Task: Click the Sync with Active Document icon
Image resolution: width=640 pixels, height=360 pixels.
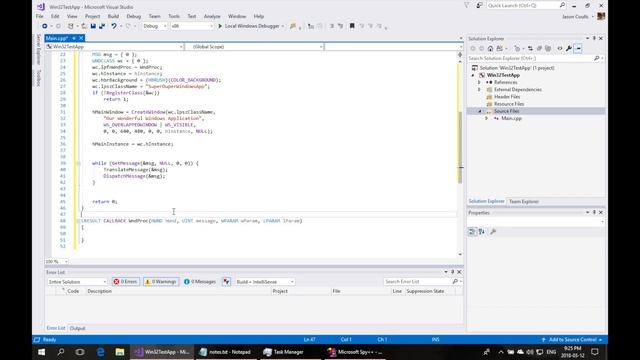Action: click(530, 49)
